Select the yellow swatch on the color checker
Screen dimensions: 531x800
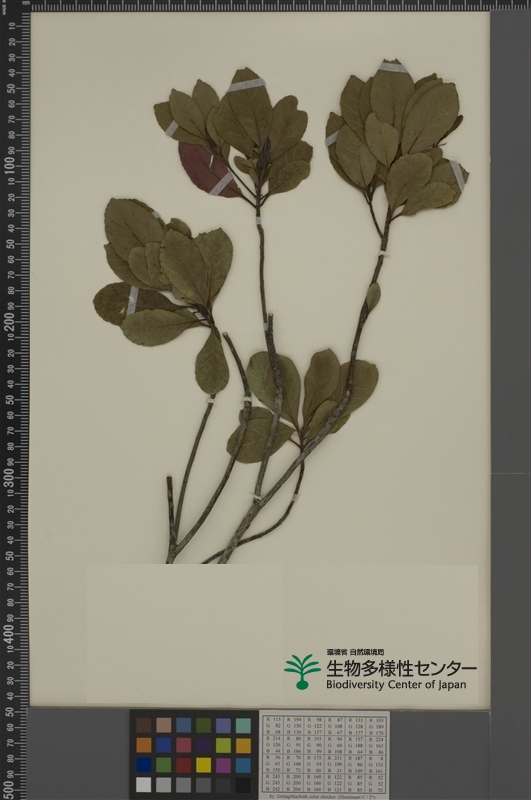click(204, 765)
